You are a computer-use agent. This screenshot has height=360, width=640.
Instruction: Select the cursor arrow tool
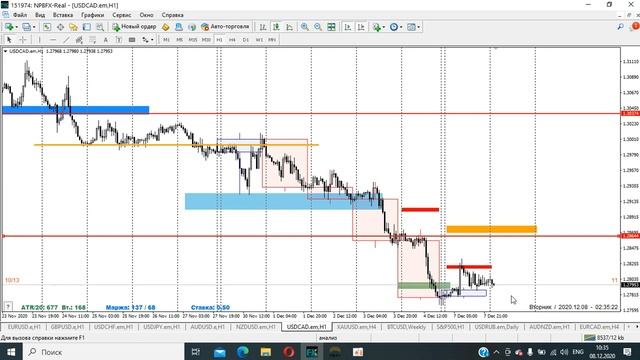9,40
